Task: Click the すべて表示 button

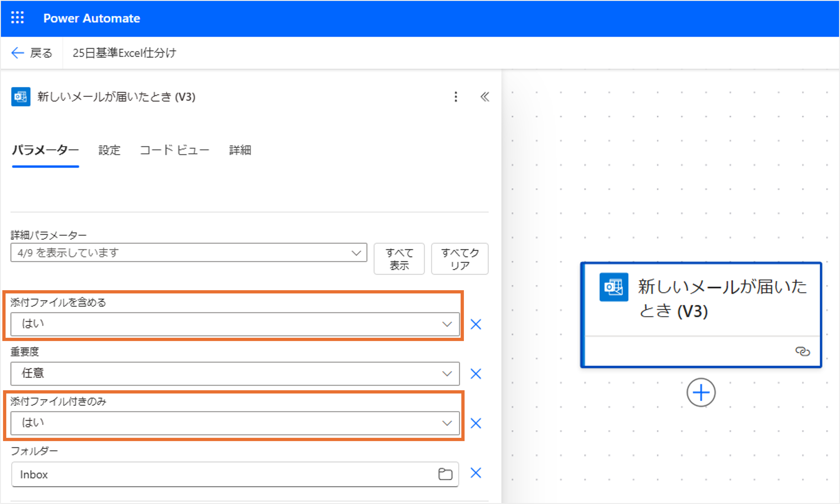Action: [399, 259]
